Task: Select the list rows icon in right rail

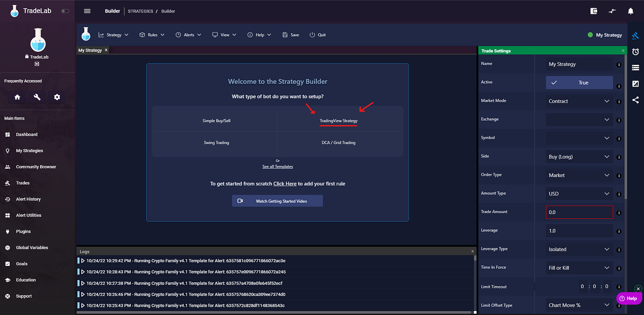Action: 635,68
